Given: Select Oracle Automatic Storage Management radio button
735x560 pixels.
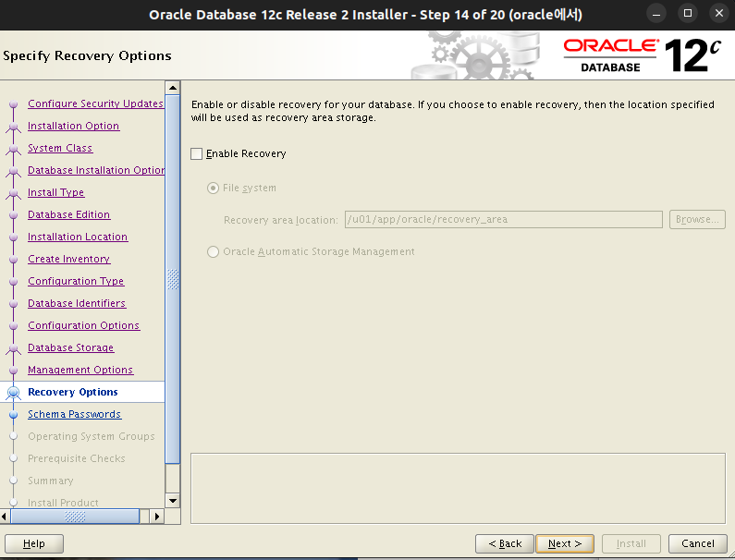Looking at the screenshot, I should click(x=213, y=251).
